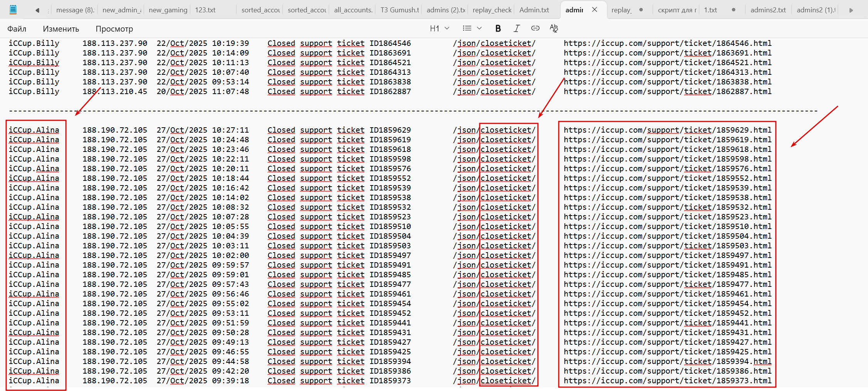
Task: Click the URL ending in 1859373.html
Action: point(667,381)
